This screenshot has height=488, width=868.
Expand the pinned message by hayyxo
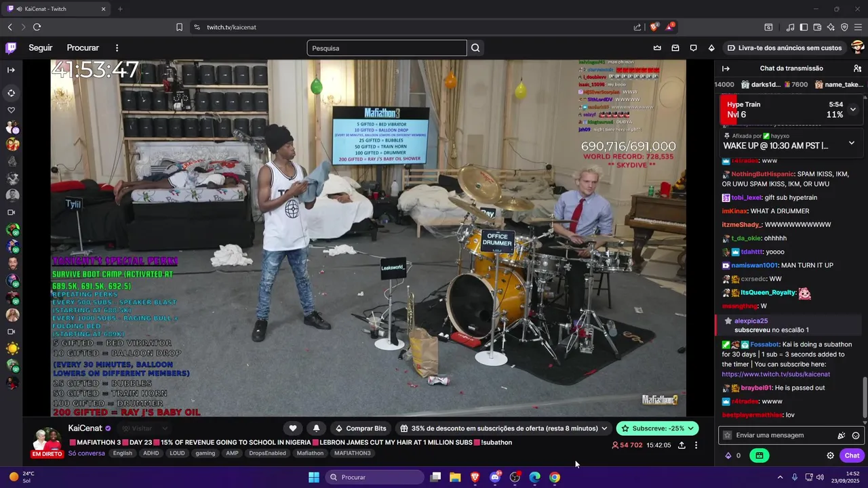click(x=852, y=143)
